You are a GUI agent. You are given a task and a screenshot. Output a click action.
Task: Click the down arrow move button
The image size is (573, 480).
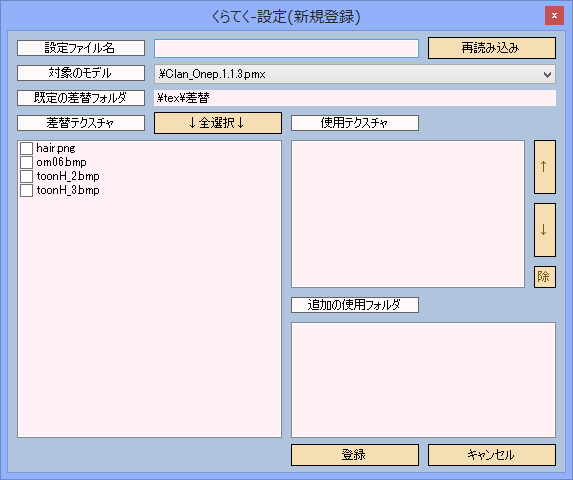click(x=544, y=230)
